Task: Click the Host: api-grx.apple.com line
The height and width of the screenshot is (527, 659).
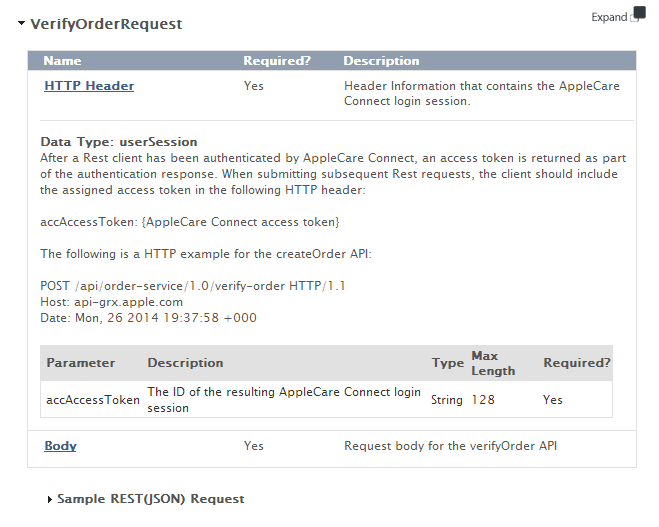Action: [x=111, y=302]
